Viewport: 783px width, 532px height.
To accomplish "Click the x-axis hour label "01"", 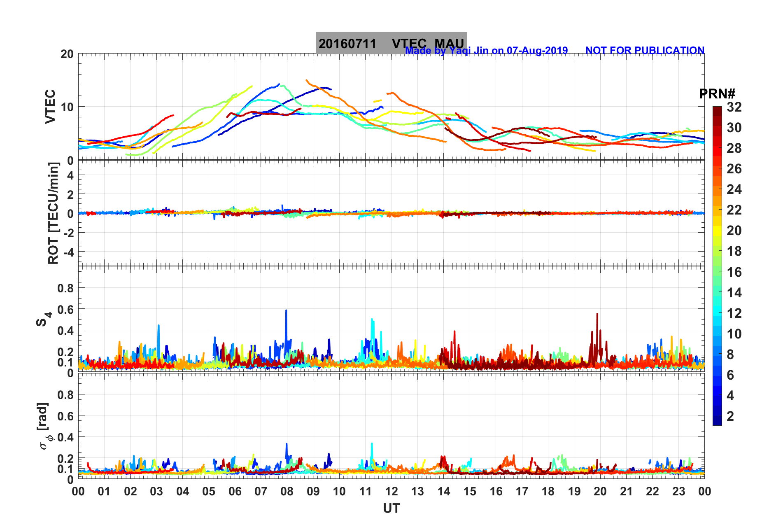I will [104, 491].
